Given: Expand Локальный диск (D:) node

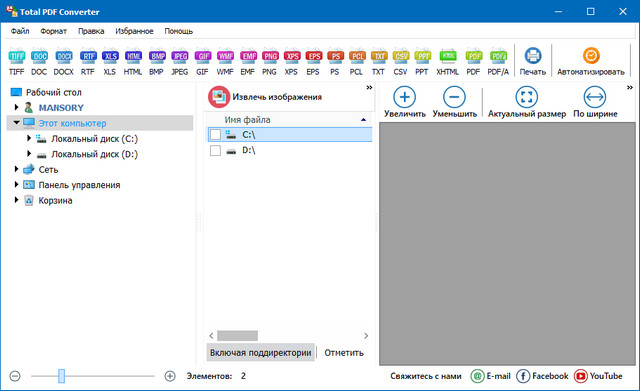Looking at the screenshot, I should pos(29,154).
